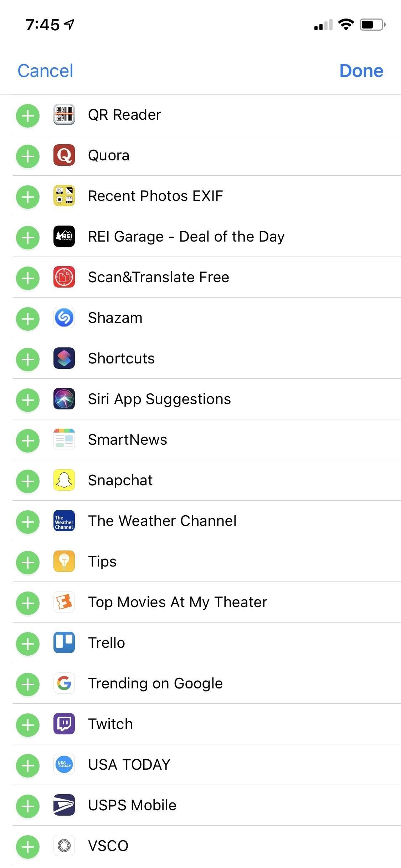Add Recent Photos EXIF widget with plus
Screen dimensions: 401x868
(28, 197)
